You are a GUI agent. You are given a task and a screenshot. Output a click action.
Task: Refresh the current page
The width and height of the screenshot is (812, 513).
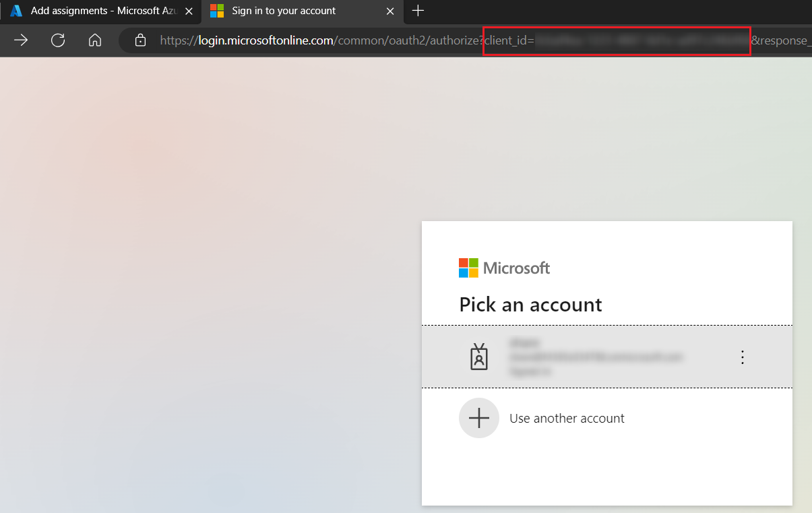(x=58, y=40)
